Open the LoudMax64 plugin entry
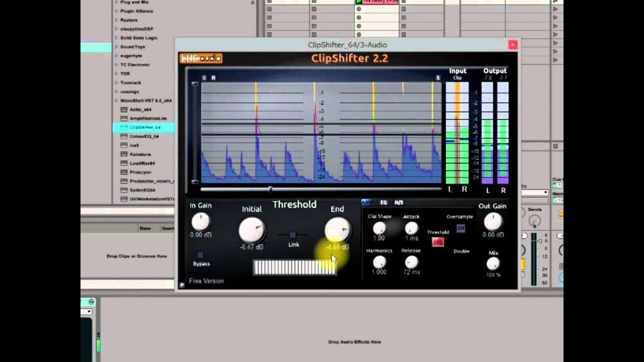Image resolution: width=644 pixels, height=362 pixels. 141,163
